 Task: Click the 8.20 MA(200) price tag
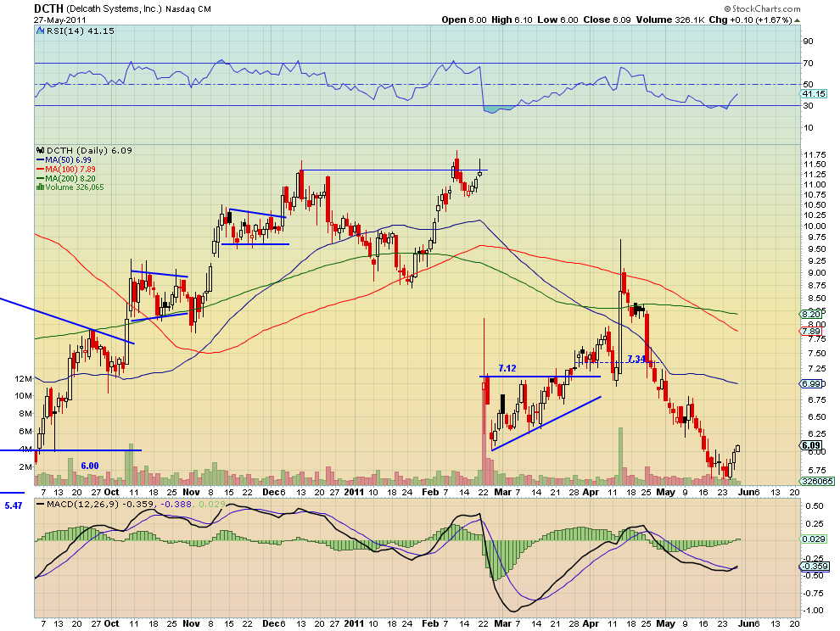(x=811, y=315)
